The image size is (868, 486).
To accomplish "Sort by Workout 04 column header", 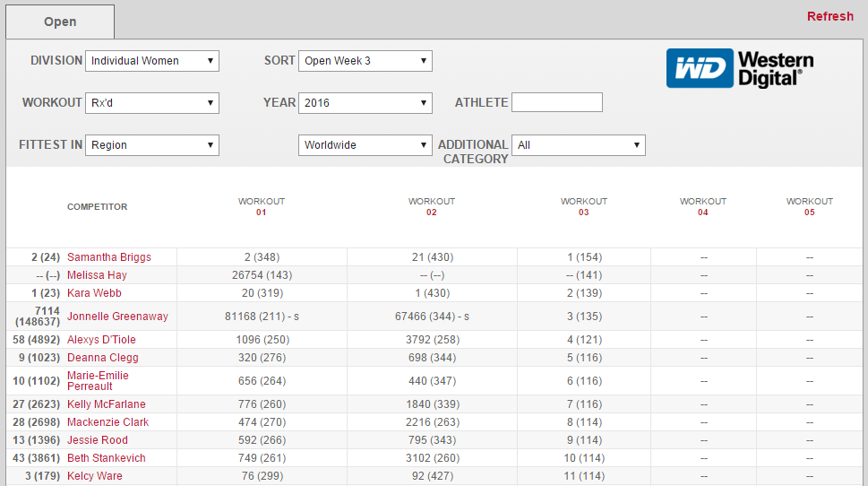I will point(703,207).
